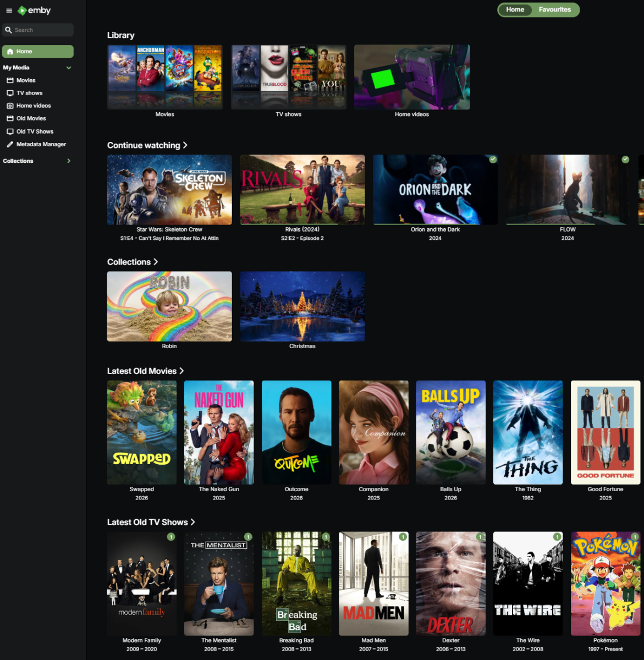Click the search magnifier icon
644x660 pixels.
coord(8,30)
